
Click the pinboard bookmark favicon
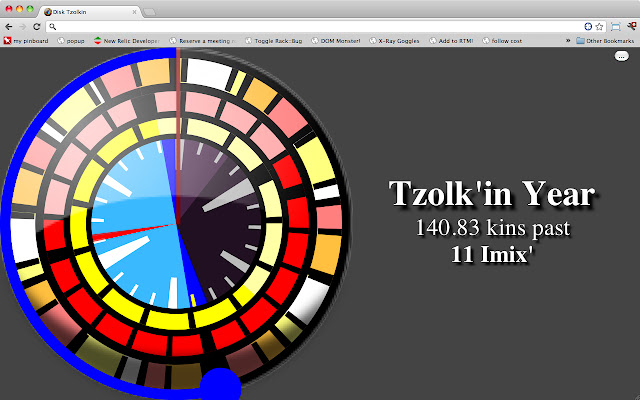(7, 41)
